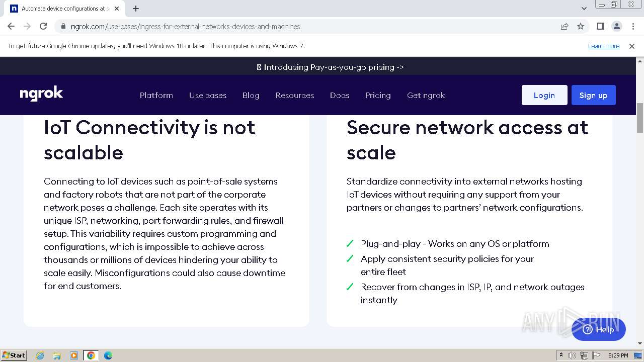Open the Chrome profile icon

(616, 26)
